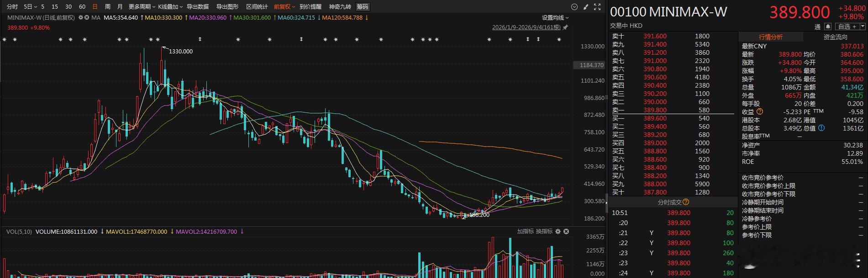Click the pin icon beside date range

pyautogui.click(x=565, y=27)
